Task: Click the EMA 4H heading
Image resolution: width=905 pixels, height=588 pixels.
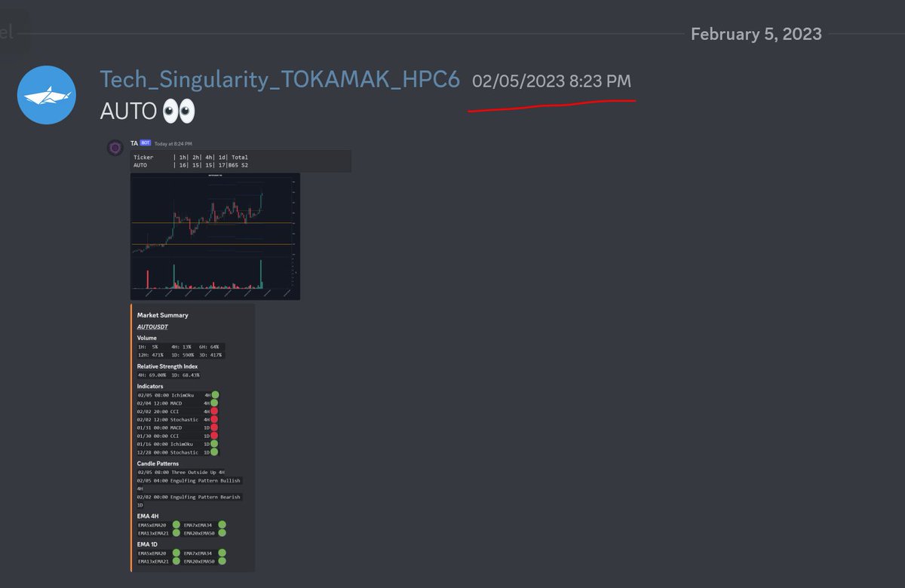Action: point(148,516)
